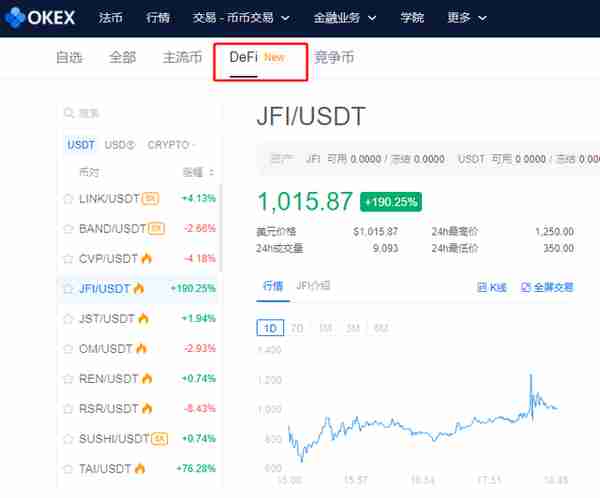Click the pair list vertical scrollbar
Image resolution: width=600 pixels, height=498 pixels.
(221, 228)
